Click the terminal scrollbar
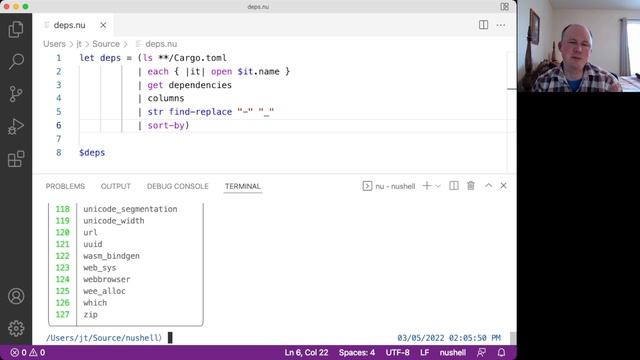 coord(513,338)
